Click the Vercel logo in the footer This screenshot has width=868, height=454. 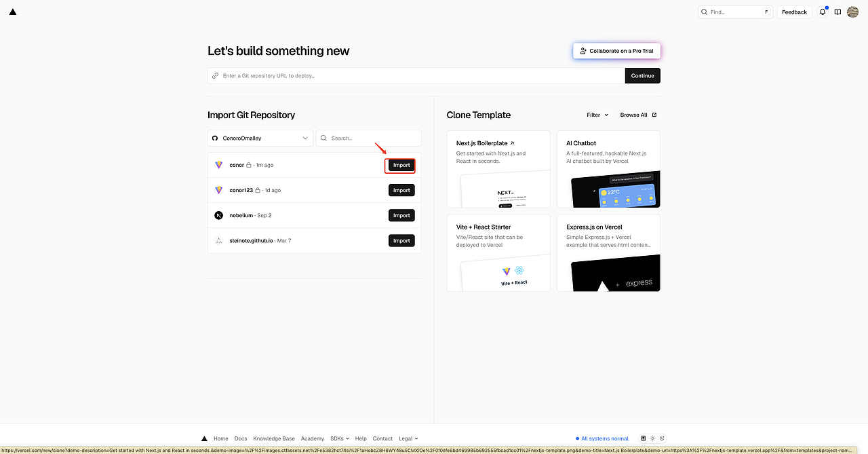[204, 438]
